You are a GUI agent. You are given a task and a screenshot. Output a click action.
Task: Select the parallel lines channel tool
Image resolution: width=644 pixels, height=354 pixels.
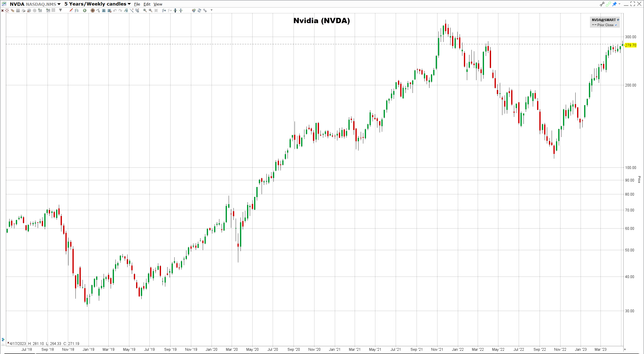tap(137, 10)
